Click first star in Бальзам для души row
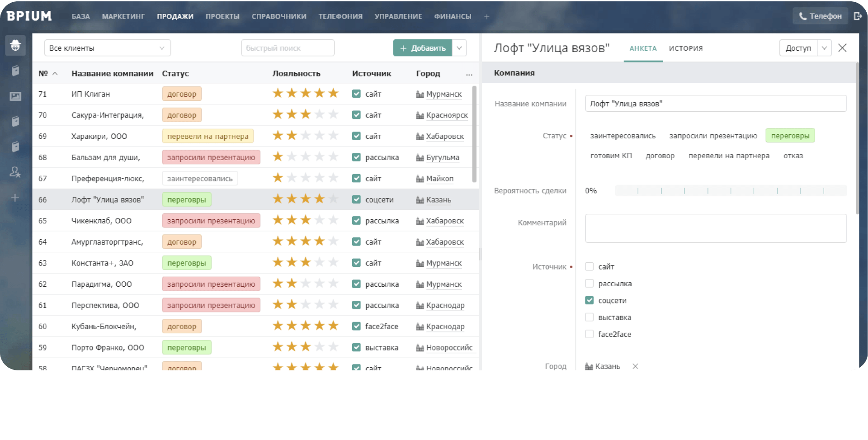 [278, 156]
